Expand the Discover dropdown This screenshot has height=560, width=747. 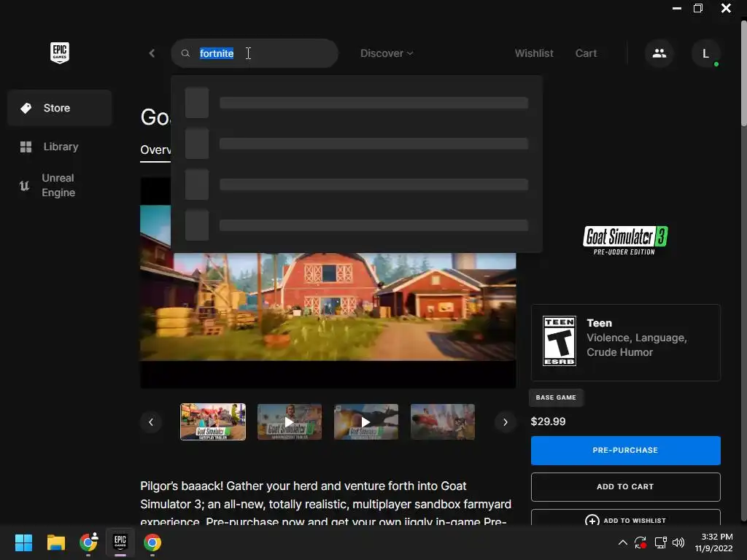[x=387, y=53]
